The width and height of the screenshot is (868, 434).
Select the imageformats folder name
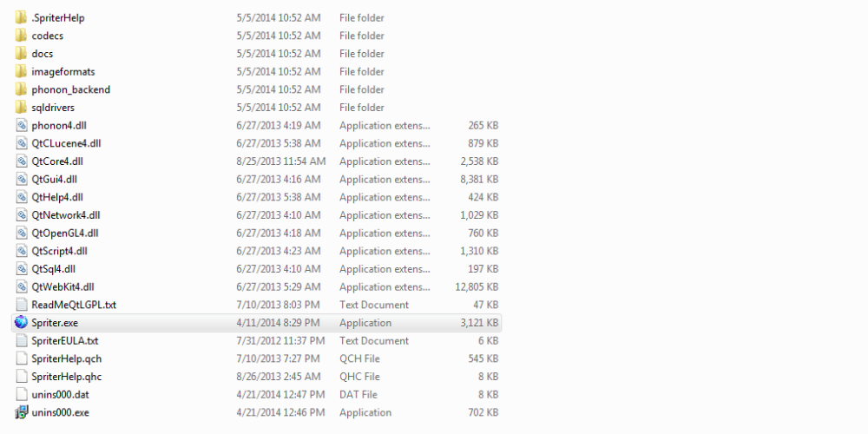tap(63, 71)
